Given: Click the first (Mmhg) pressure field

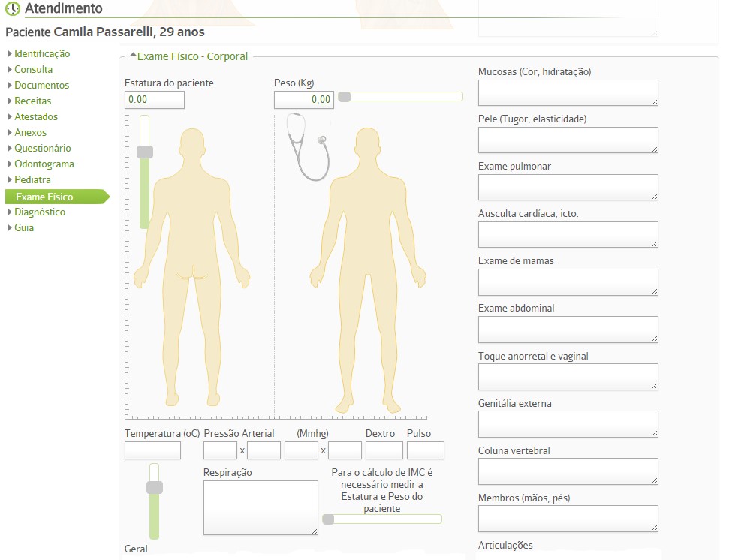Looking at the screenshot, I should [x=301, y=450].
